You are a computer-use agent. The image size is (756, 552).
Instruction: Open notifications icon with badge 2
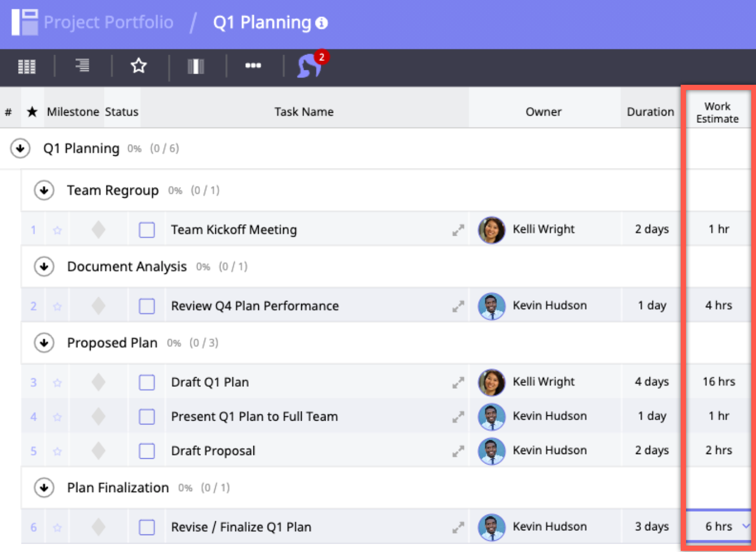pos(310,66)
